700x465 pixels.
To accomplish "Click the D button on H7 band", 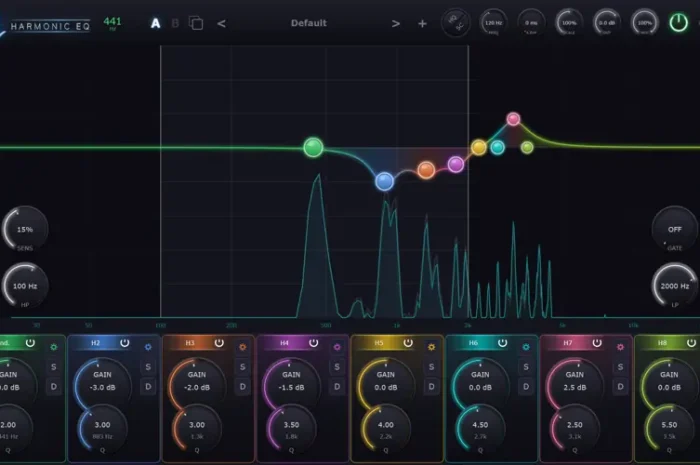I will tap(621, 386).
